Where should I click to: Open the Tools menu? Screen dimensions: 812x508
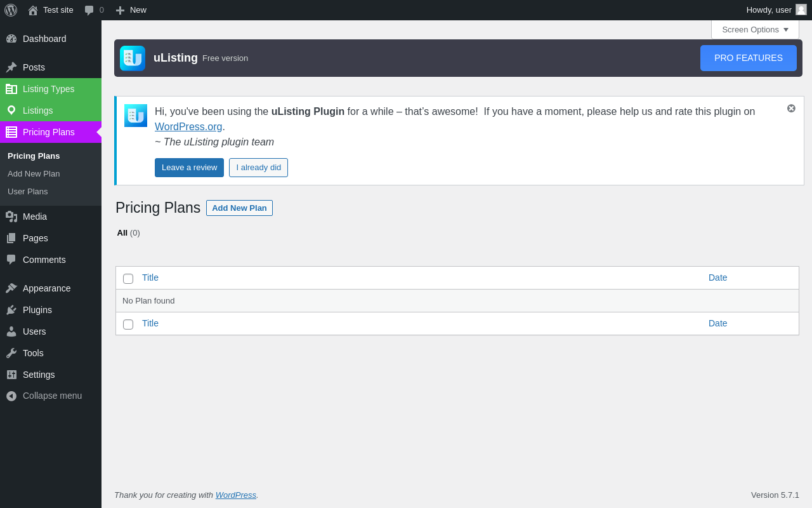pyautogui.click(x=51, y=353)
